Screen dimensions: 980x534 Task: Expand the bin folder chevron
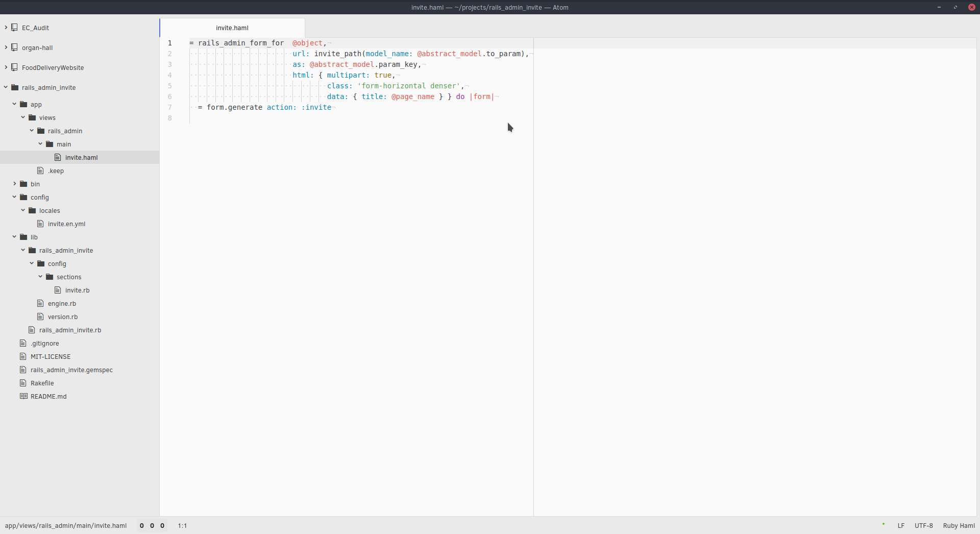(15, 184)
